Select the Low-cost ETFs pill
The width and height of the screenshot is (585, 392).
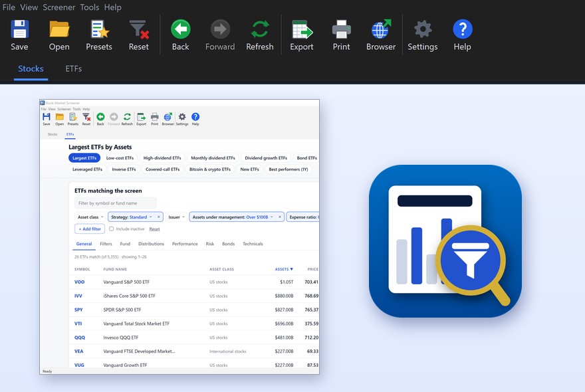(120, 158)
